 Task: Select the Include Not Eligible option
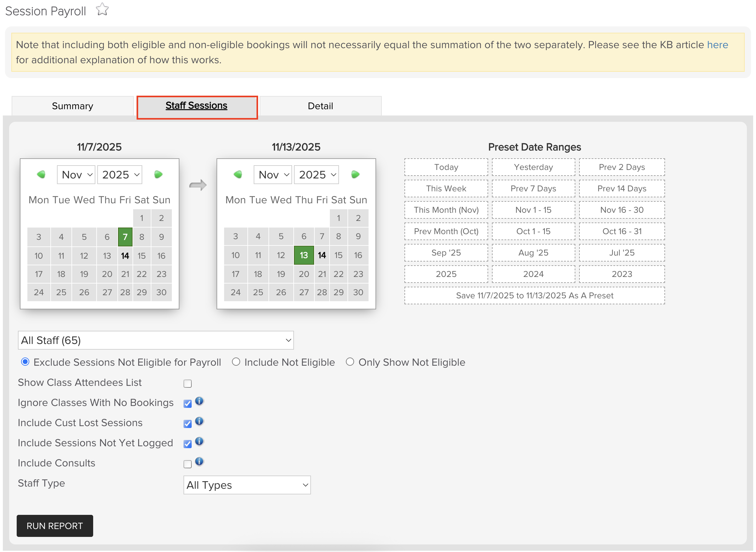(236, 362)
